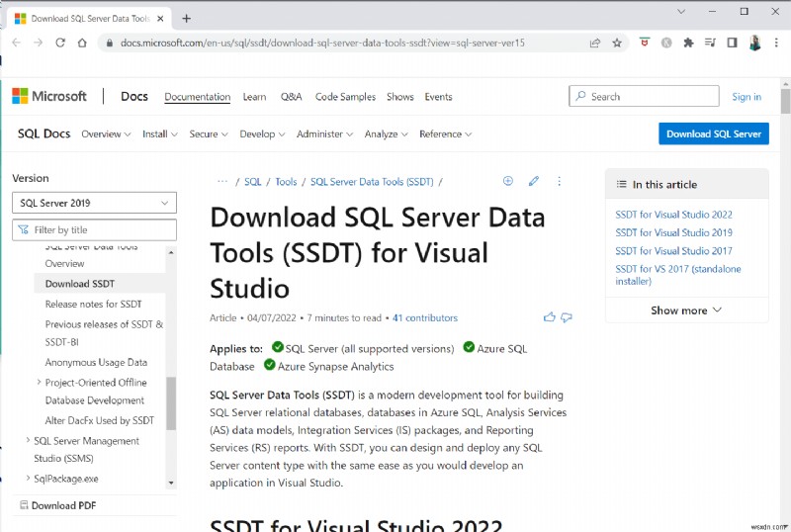Click the share page icon in address bar
This screenshot has width=791, height=532.
[x=594, y=43]
